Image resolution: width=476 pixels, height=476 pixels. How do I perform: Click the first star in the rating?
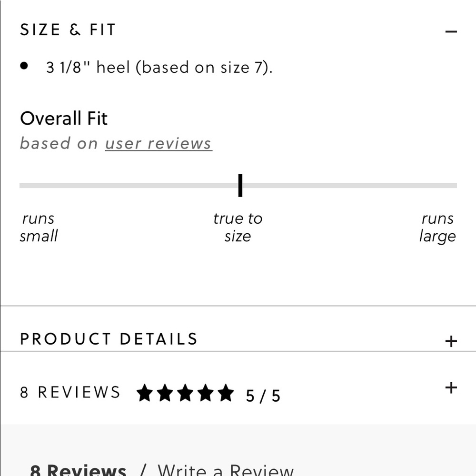pos(145,394)
